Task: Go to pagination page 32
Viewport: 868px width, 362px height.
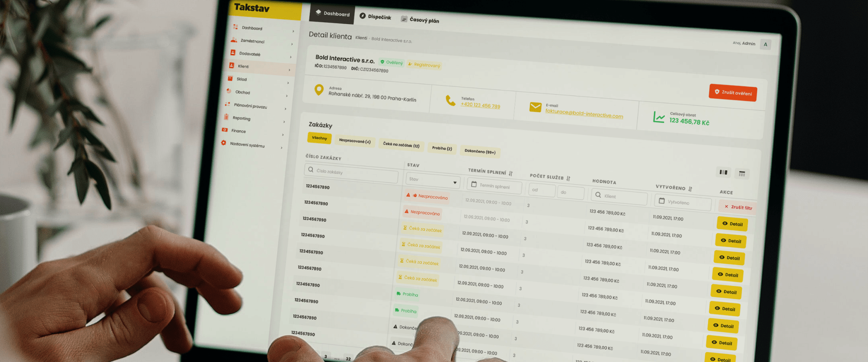Action: point(348,358)
